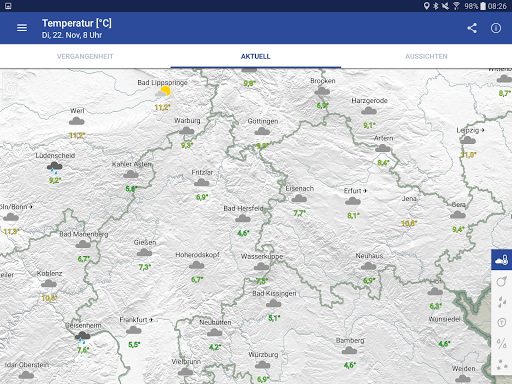
Task: Tap the Bad Lippspringe sunny weather icon
Action: [163, 92]
